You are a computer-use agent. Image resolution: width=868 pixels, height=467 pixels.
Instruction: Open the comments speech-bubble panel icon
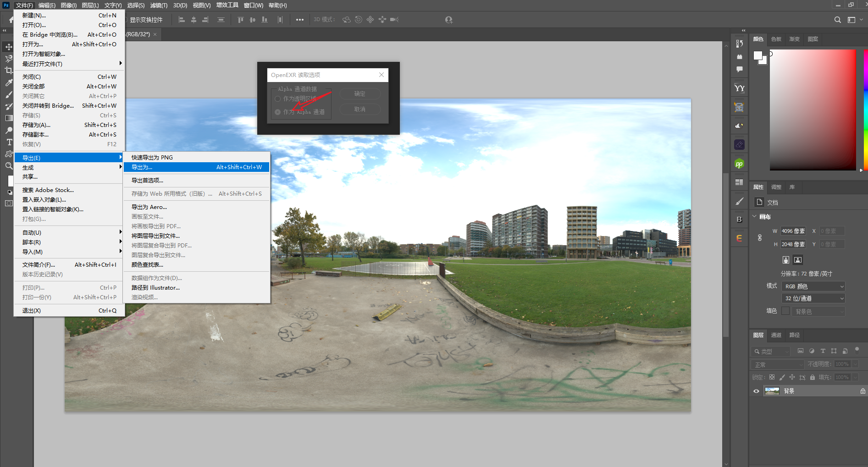pos(739,69)
